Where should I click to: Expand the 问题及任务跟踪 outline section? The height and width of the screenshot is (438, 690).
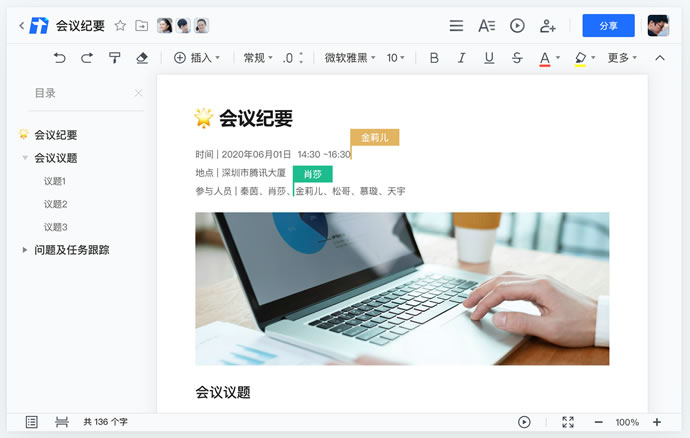coord(25,250)
